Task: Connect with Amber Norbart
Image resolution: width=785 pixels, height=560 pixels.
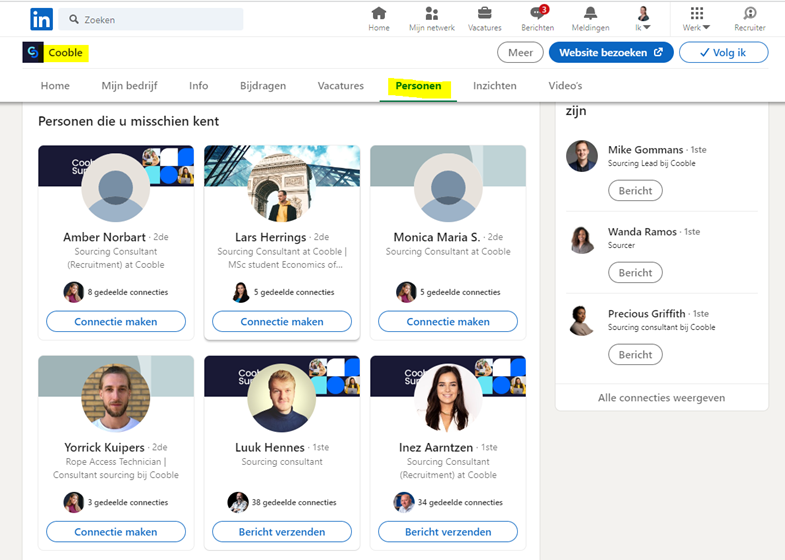Action: pos(116,322)
